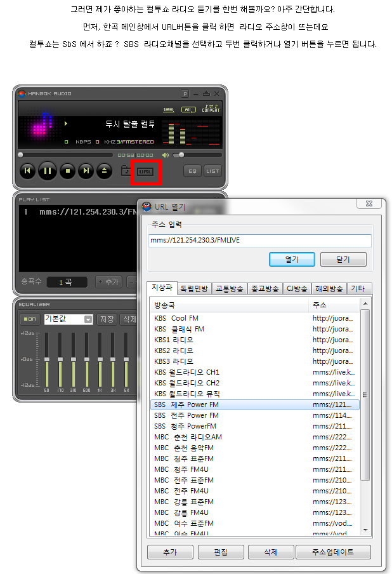Switch to the 교통방송 tab
392x574 pixels.
[x=229, y=289]
